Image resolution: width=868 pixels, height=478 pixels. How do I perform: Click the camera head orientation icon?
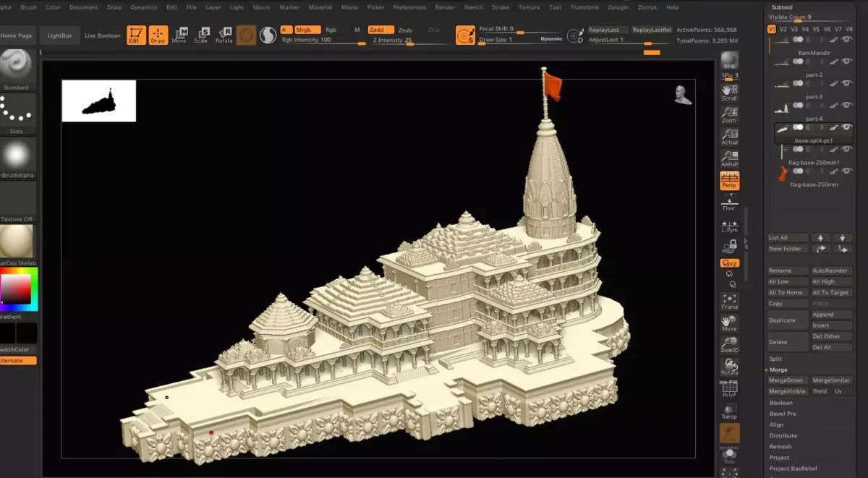click(681, 95)
